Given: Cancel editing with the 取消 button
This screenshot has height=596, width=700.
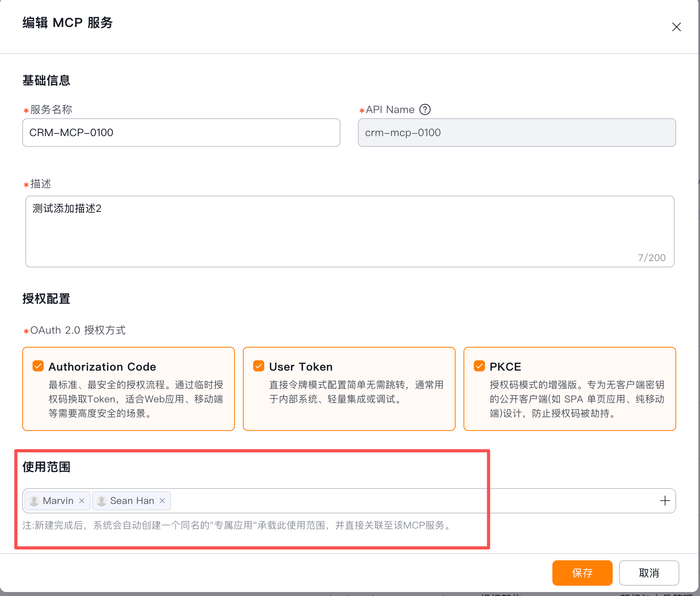Looking at the screenshot, I should (x=649, y=573).
